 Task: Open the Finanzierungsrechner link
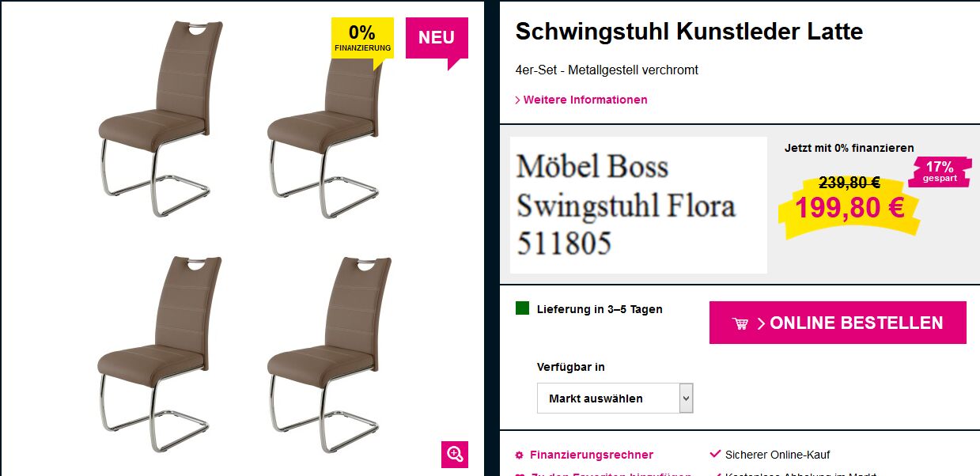point(592,455)
